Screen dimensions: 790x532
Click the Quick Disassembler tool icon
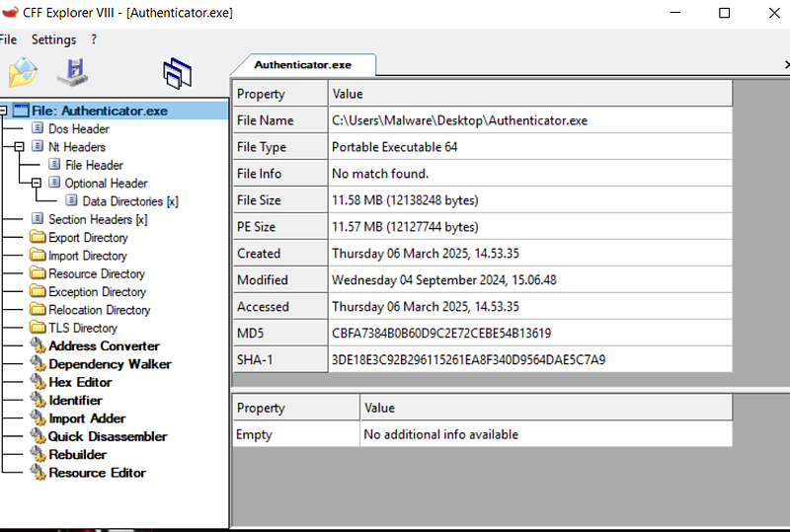click(x=38, y=437)
